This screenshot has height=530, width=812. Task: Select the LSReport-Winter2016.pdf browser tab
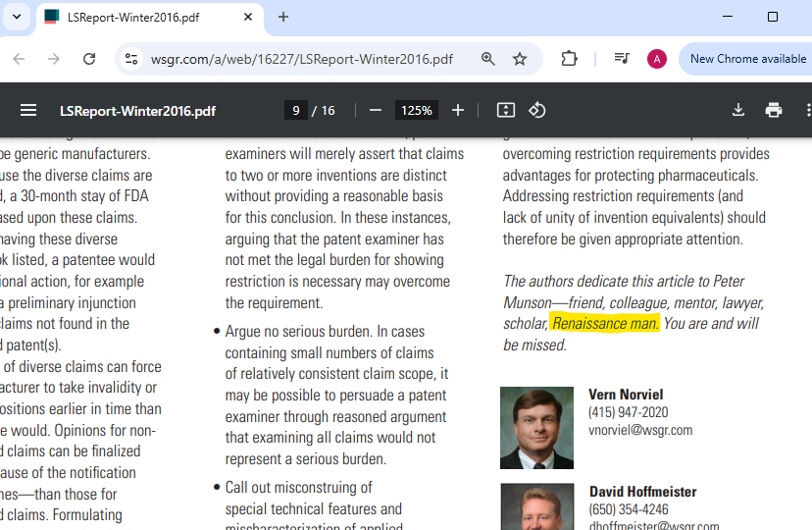[149, 17]
